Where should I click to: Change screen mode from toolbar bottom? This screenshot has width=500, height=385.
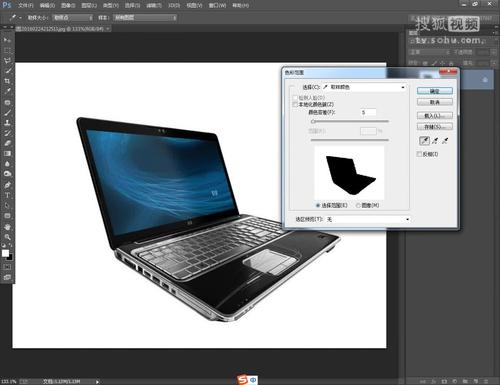click(7, 277)
